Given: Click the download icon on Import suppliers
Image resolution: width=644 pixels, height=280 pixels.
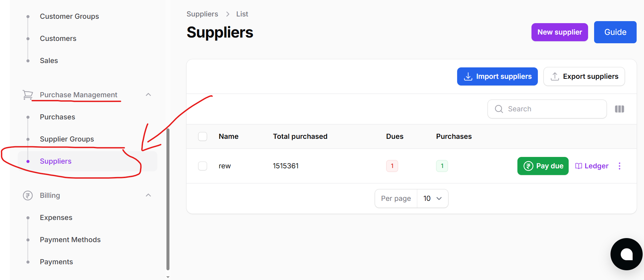Looking at the screenshot, I should (x=468, y=76).
